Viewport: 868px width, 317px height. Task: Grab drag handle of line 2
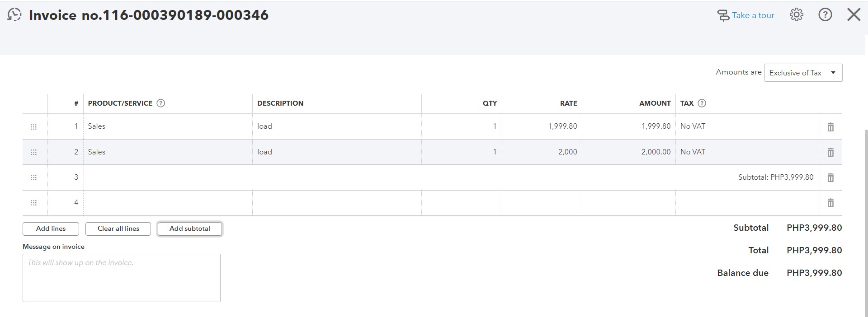(x=33, y=152)
